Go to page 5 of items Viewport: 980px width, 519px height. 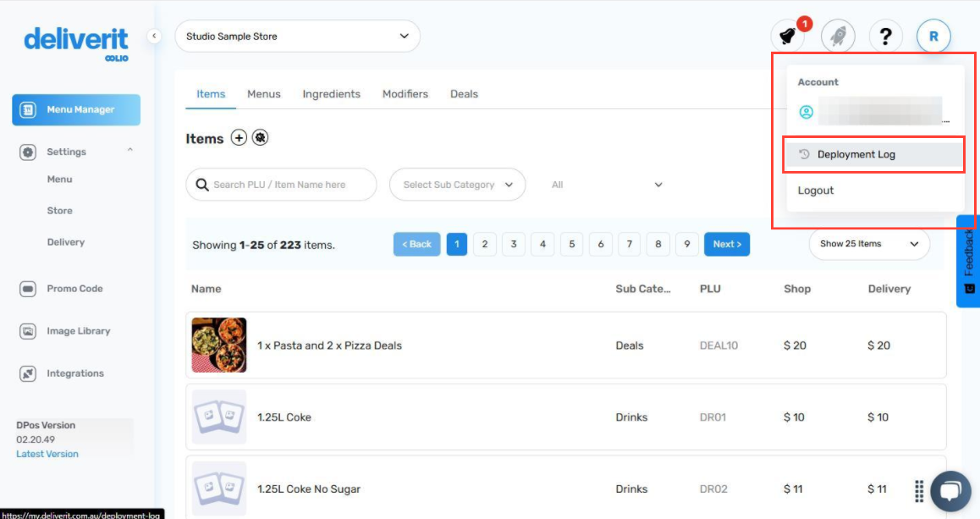[x=571, y=244]
